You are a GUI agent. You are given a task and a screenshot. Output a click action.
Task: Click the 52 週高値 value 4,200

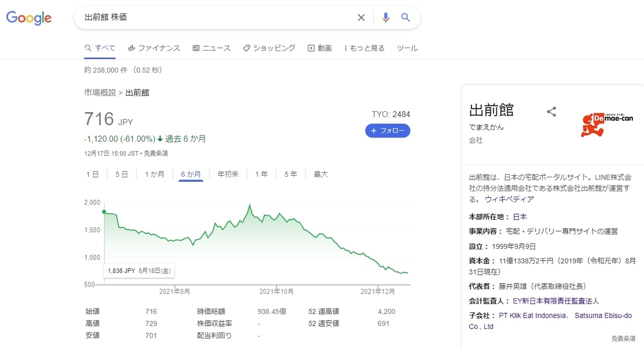point(386,311)
